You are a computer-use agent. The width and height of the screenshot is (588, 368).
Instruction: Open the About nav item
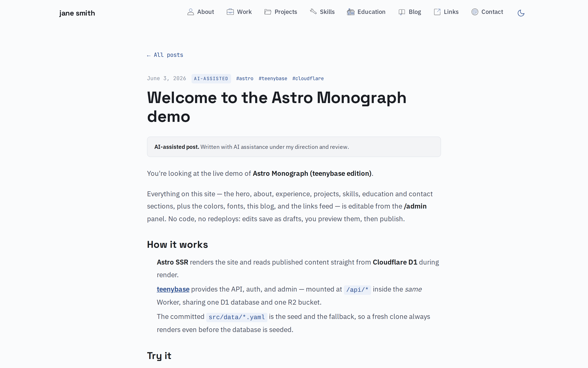point(201,12)
